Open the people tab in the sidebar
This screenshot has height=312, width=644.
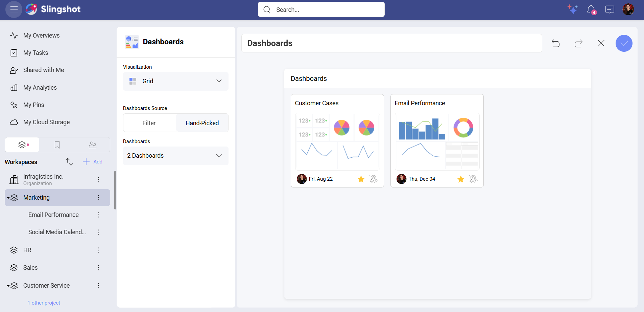(92, 144)
